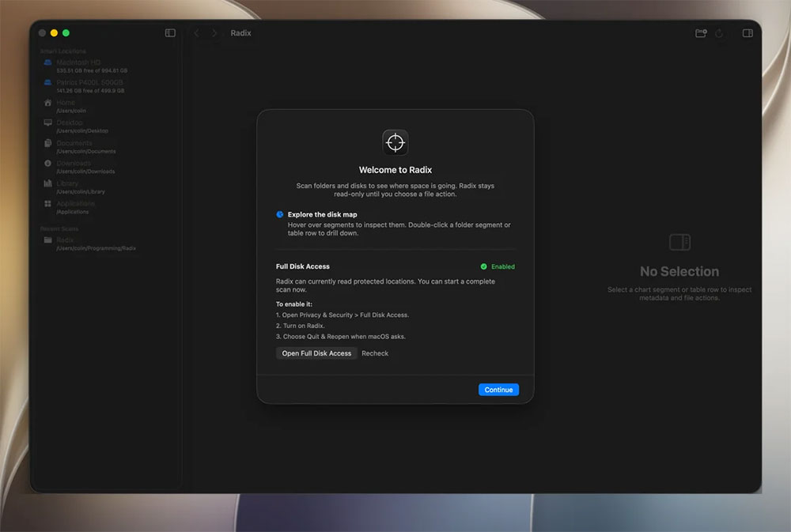Click step '1. Open Privacy & Security' text
The width and height of the screenshot is (791, 532).
[342, 315]
